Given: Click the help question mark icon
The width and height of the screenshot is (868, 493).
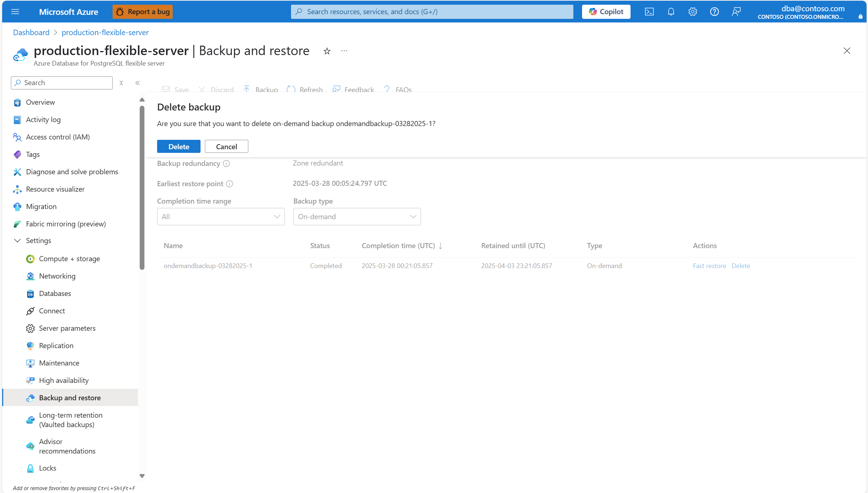Looking at the screenshot, I should [x=714, y=12].
